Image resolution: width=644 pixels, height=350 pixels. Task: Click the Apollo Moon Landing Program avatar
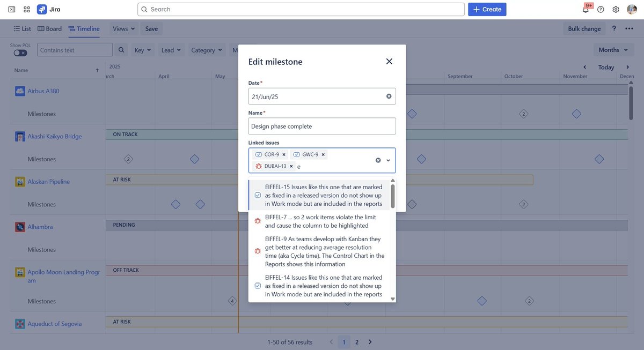[20, 272]
